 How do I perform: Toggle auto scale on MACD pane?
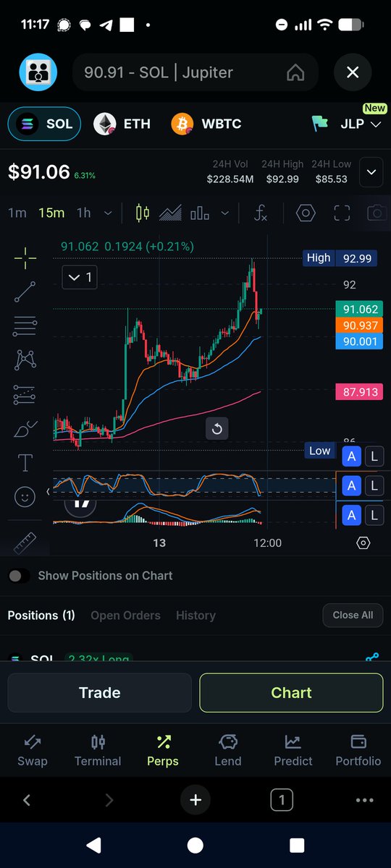(x=352, y=515)
